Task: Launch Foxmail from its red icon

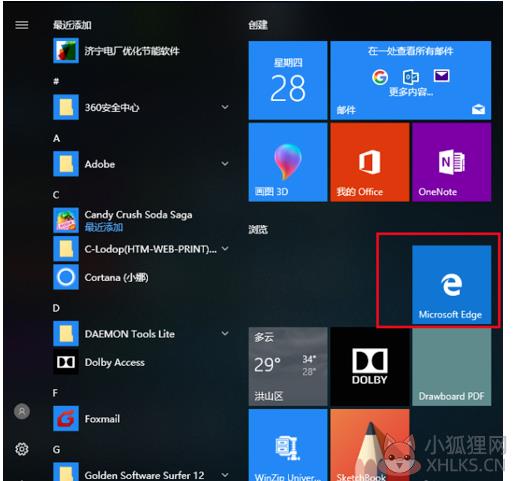Action: pyautogui.click(x=66, y=419)
